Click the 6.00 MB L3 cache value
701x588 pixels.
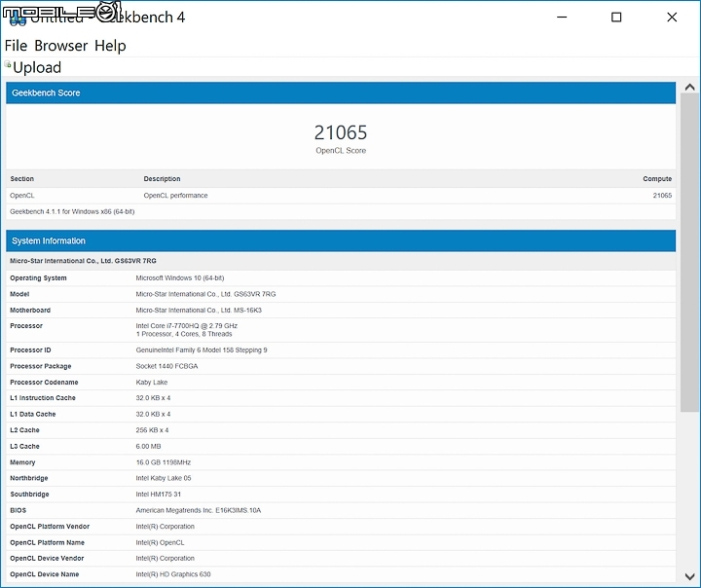[148, 446]
